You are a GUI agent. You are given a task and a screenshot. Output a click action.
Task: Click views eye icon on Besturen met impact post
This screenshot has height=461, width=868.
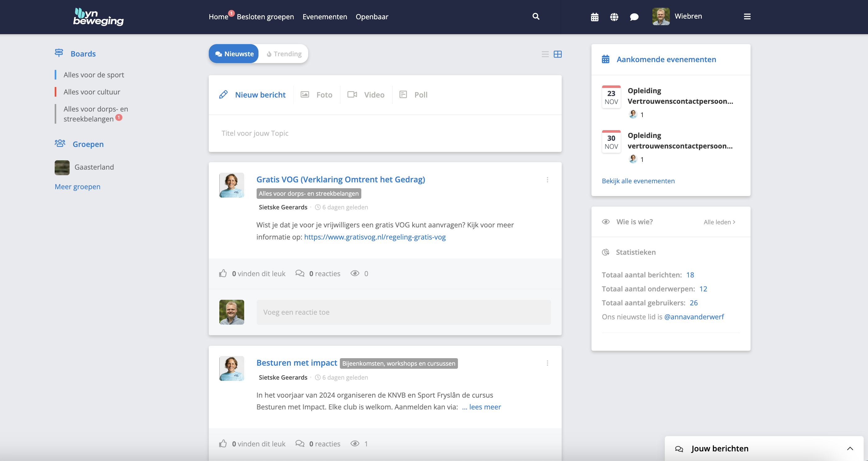pos(355,444)
